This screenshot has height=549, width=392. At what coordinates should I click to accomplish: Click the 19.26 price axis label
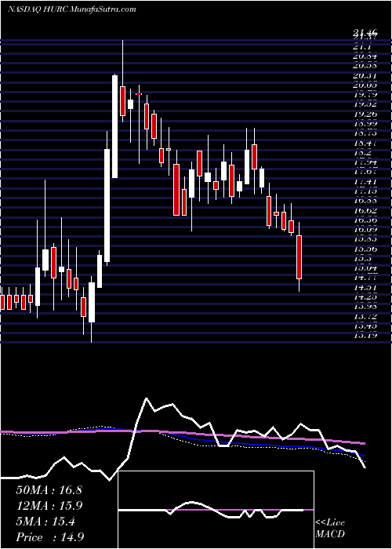pyautogui.click(x=365, y=114)
